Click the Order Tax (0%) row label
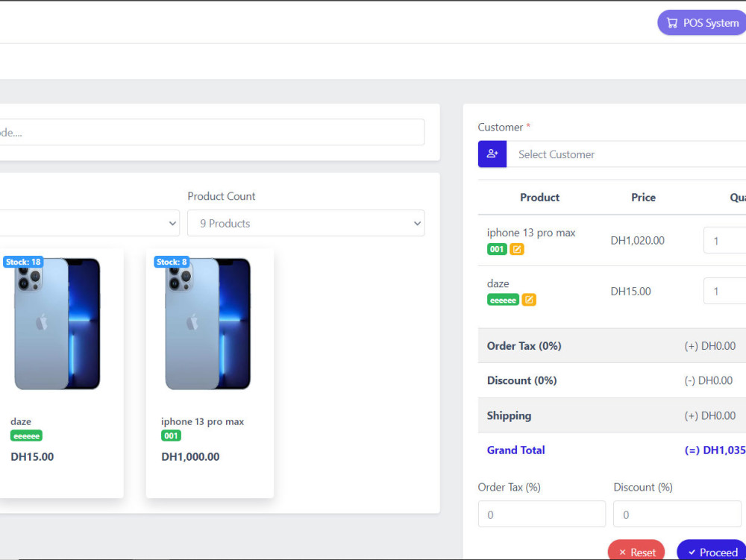The height and width of the screenshot is (560, 746). pyautogui.click(x=524, y=346)
